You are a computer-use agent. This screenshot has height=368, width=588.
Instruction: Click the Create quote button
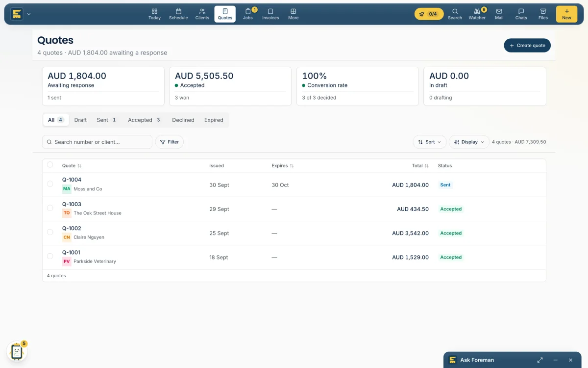(527, 46)
